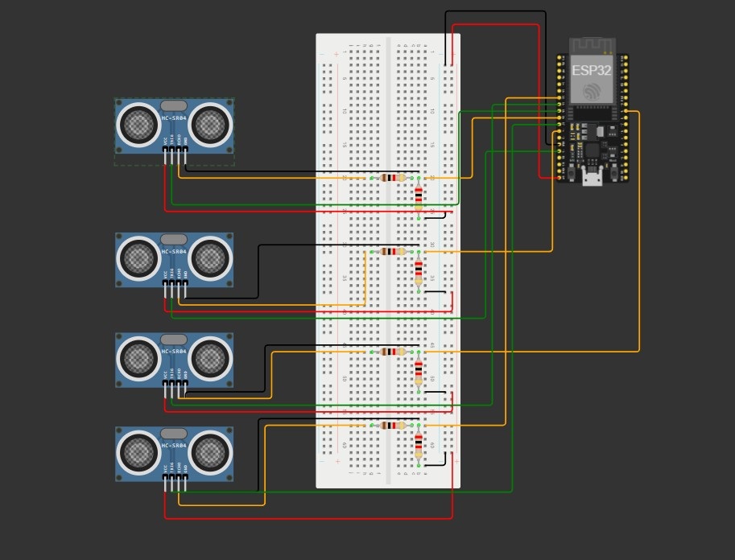
Task: Select the orange wire right of the ESP32
Action: tap(639, 231)
